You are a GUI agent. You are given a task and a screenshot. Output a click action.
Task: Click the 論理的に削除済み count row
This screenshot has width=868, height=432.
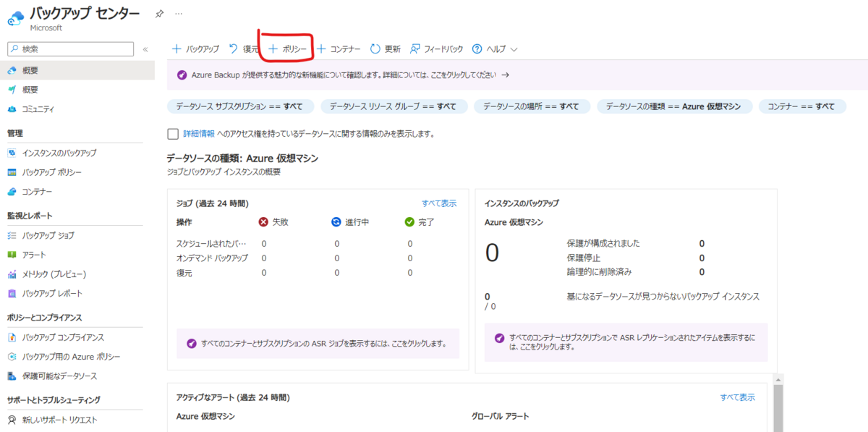pyautogui.click(x=636, y=272)
